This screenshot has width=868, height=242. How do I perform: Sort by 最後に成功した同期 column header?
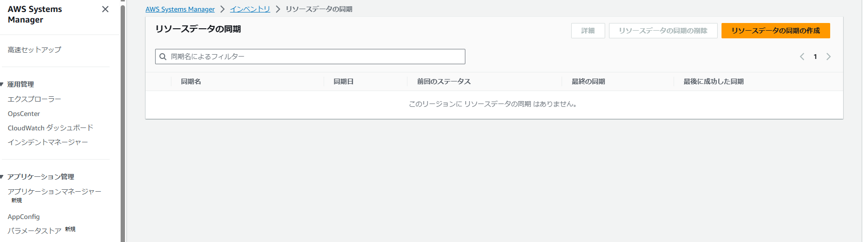pyautogui.click(x=713, y=81)
